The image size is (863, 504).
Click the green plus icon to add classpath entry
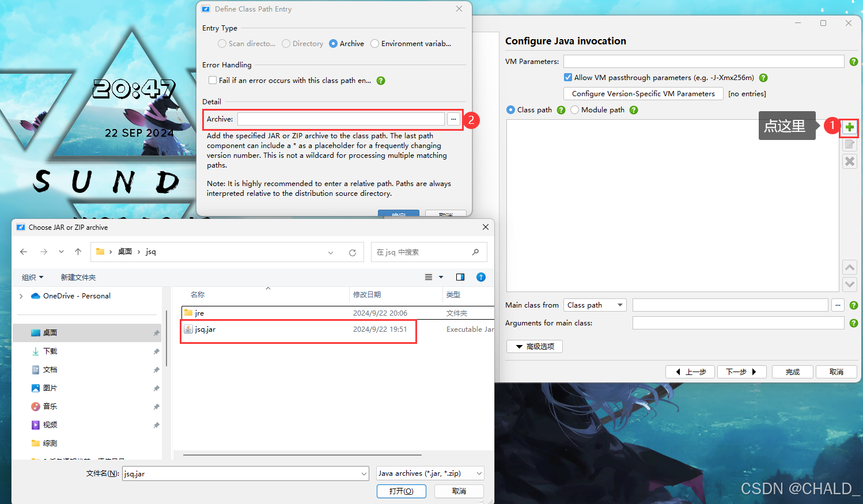849,128
